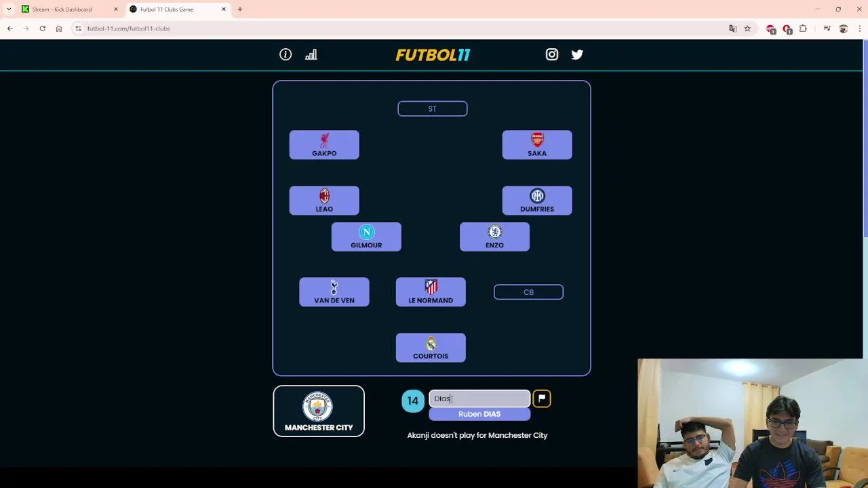Click the Akanji doesn't play message
Viewport: 868px width, 488px height.
(x=477, y=435)
